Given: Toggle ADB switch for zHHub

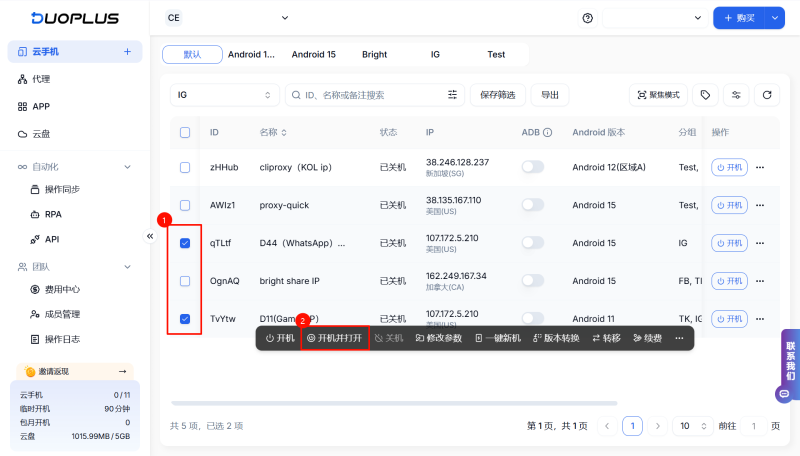Looking at the screenshot, I should pyautogui.click(x=533, y=167).
